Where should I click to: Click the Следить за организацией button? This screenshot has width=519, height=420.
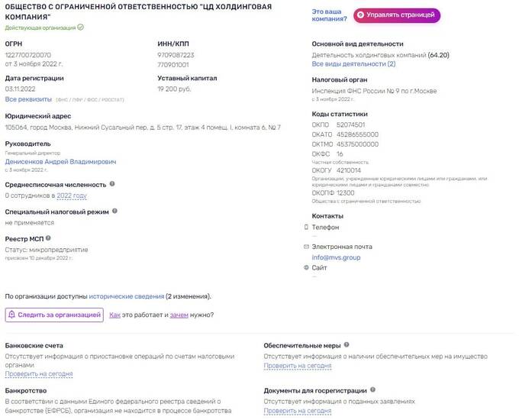(x=54, y=315)
